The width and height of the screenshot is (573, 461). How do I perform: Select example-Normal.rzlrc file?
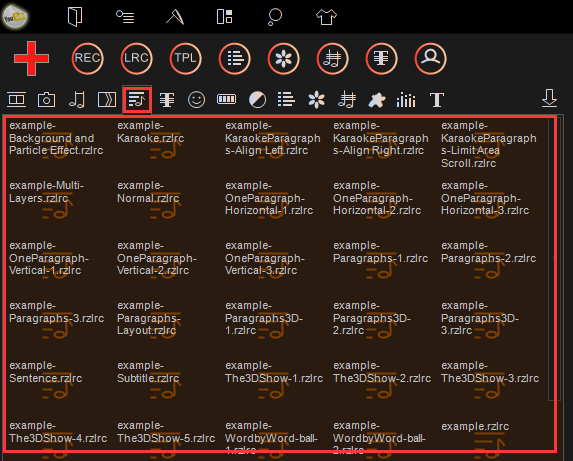148,199
